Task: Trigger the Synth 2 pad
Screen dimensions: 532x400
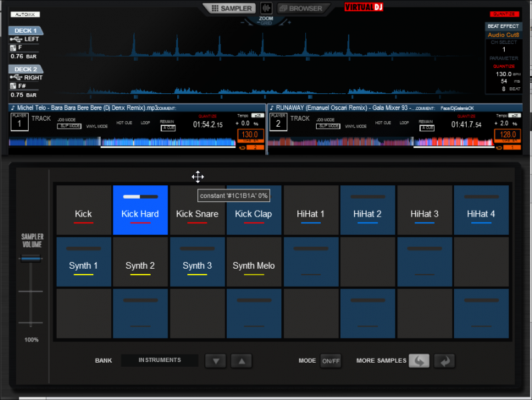Action: [141, 262]
